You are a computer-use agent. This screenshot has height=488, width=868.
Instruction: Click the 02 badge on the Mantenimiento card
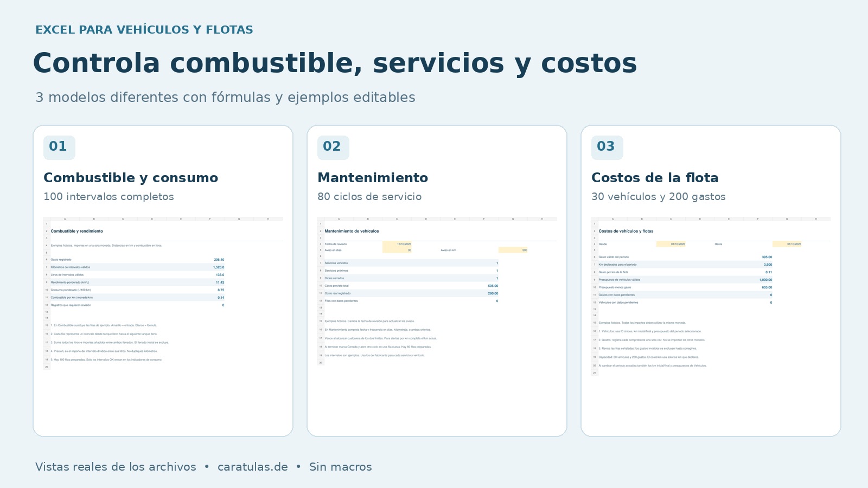click(x=333, y=147)
